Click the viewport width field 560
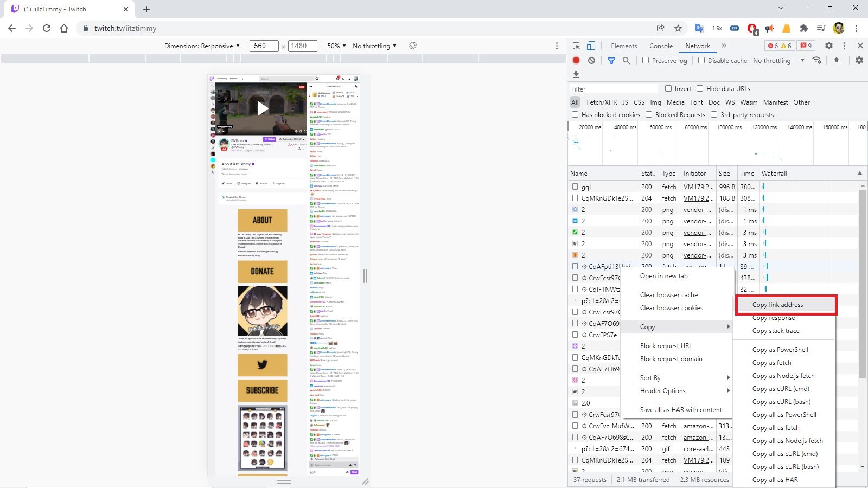The width and height of the screenshot is (868, 488). 264,46
